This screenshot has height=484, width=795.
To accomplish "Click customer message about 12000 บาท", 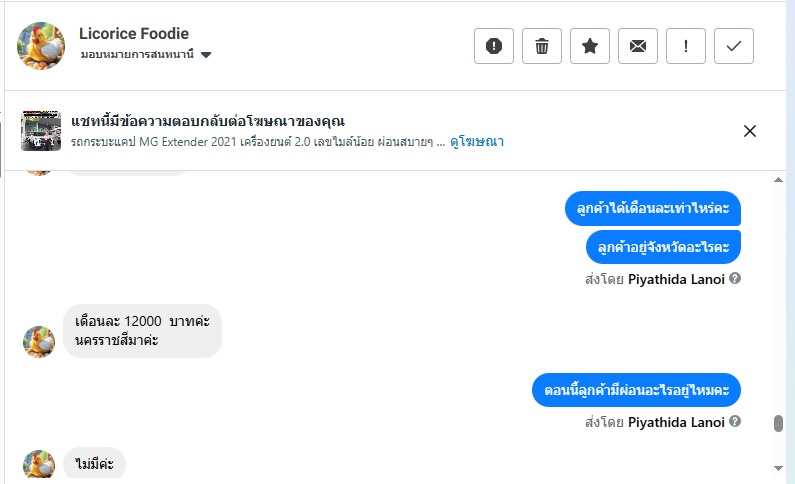I will [x=142, y=331].
